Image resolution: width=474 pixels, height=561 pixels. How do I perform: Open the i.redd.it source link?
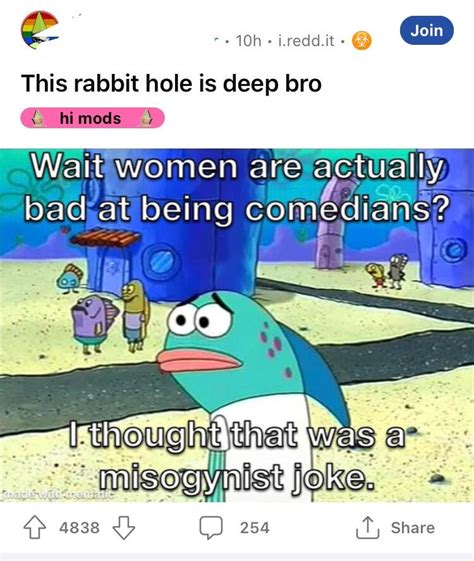(x=306, y=41)
